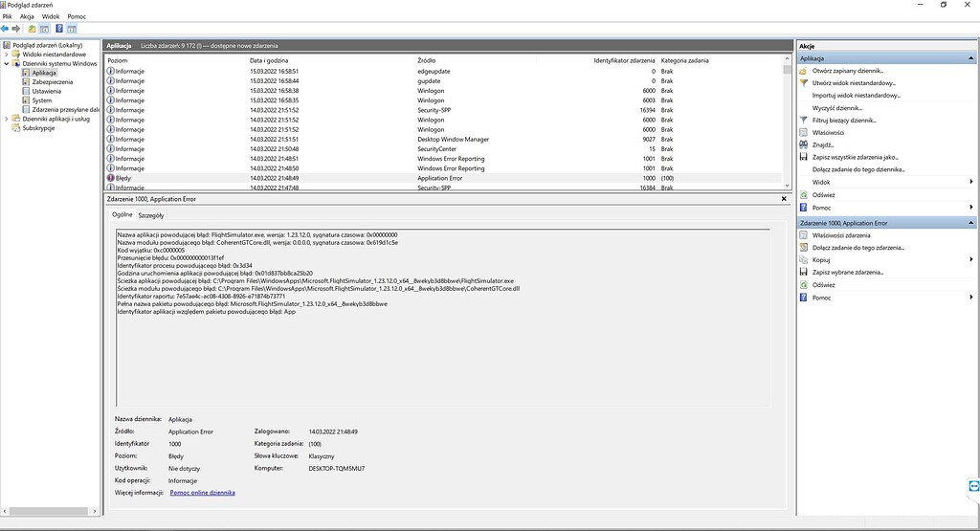Screen dimensions: 980x531
Task: Click the event list vertical scrollbar
Action: point(787,122)
